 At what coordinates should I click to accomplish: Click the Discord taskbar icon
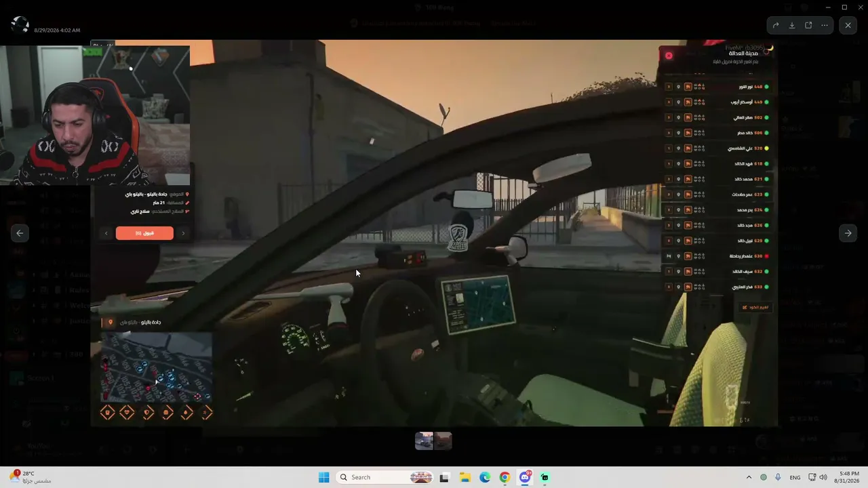(x=525, y=477)
